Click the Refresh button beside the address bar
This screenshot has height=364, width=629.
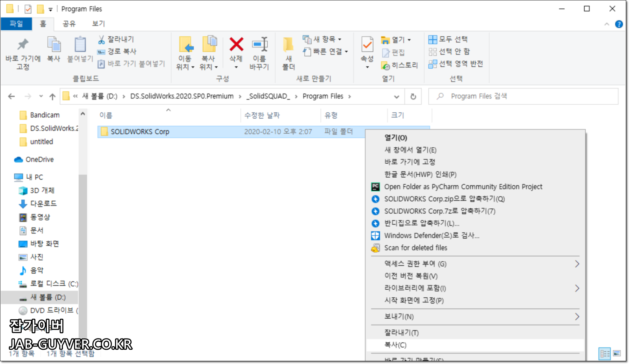(x=413, y=96)
